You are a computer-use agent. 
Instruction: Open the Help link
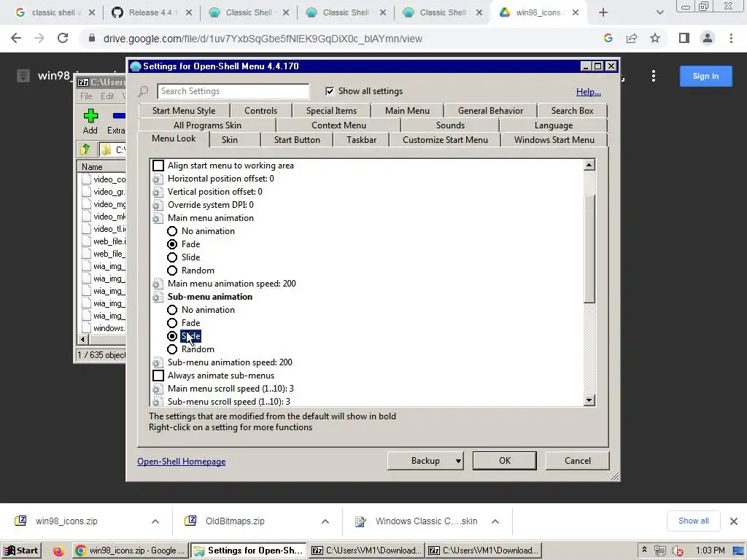pyautogui.click(x=589, y=92)
